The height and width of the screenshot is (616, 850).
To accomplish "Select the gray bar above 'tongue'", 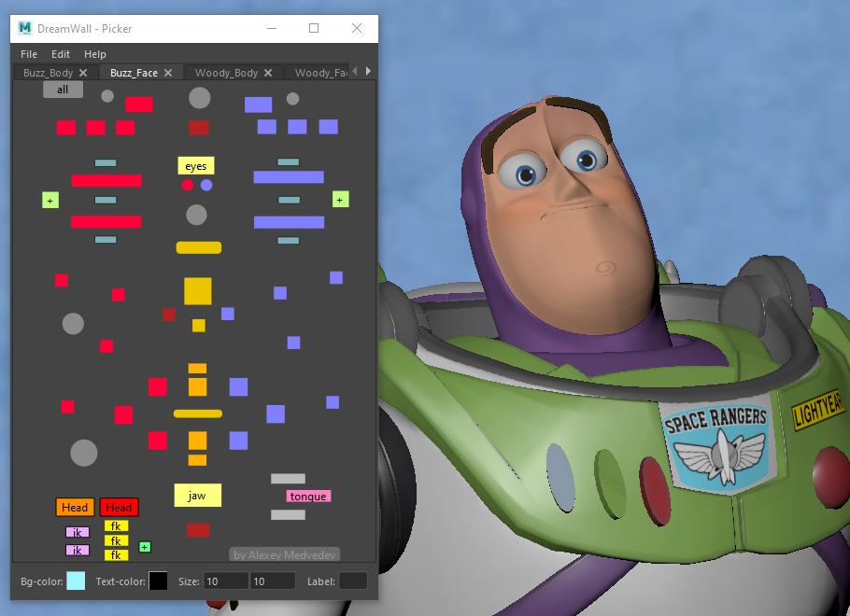I will pos(289,479).
